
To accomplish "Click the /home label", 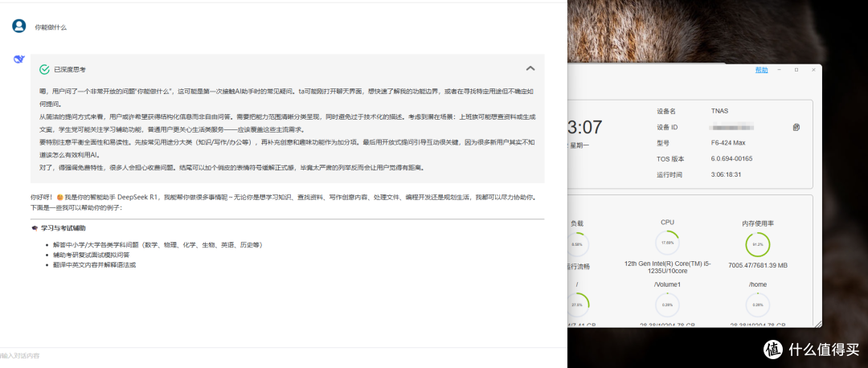I will [x=758, y=284].
